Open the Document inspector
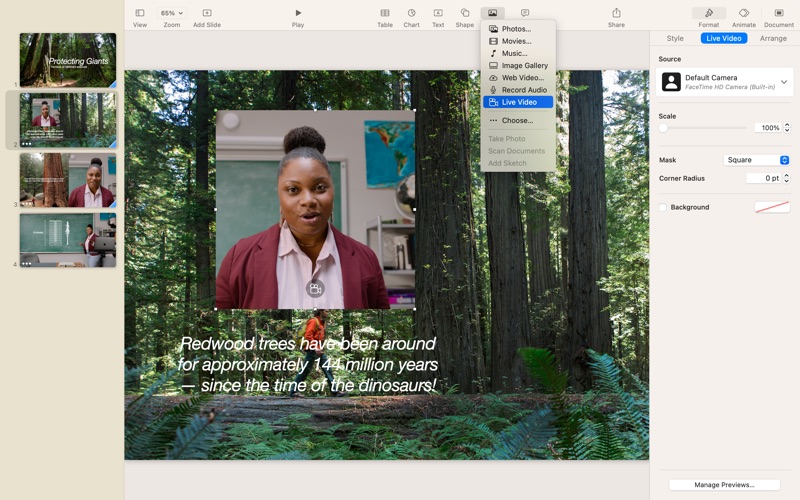Screen dimensions: 800x500 coord(779,14)
